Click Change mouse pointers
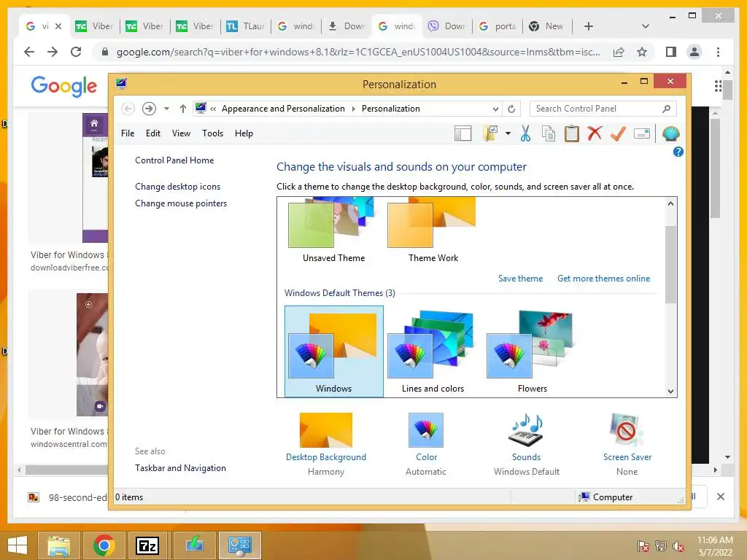 click(181, 203)
